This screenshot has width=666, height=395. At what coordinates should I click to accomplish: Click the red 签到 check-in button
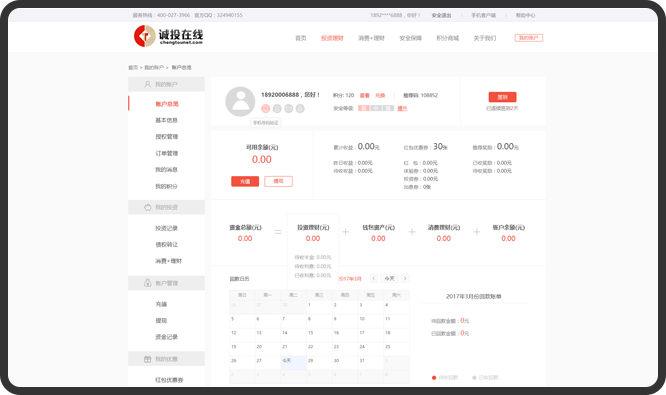click(x=502, y=97)
